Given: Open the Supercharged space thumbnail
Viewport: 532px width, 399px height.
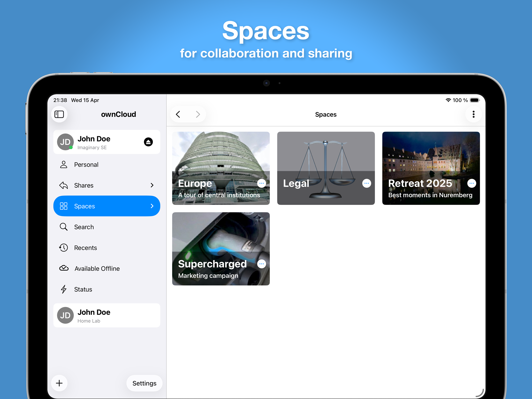Looking at the screenshot, I should click(221, 249).
